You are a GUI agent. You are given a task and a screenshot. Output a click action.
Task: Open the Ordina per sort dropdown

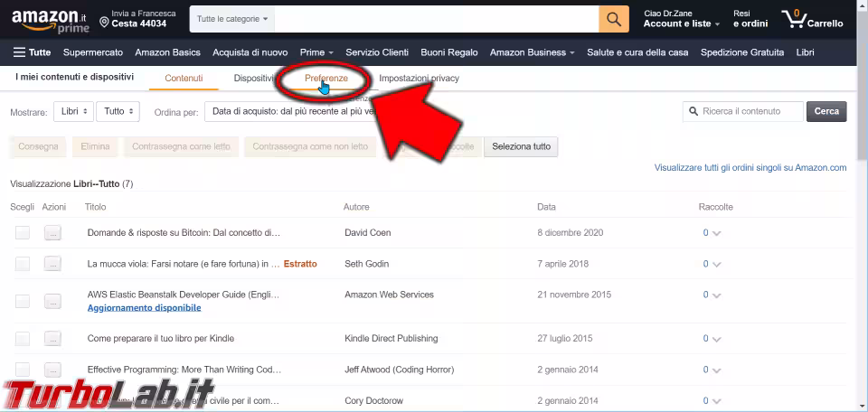tap(292, 111)
